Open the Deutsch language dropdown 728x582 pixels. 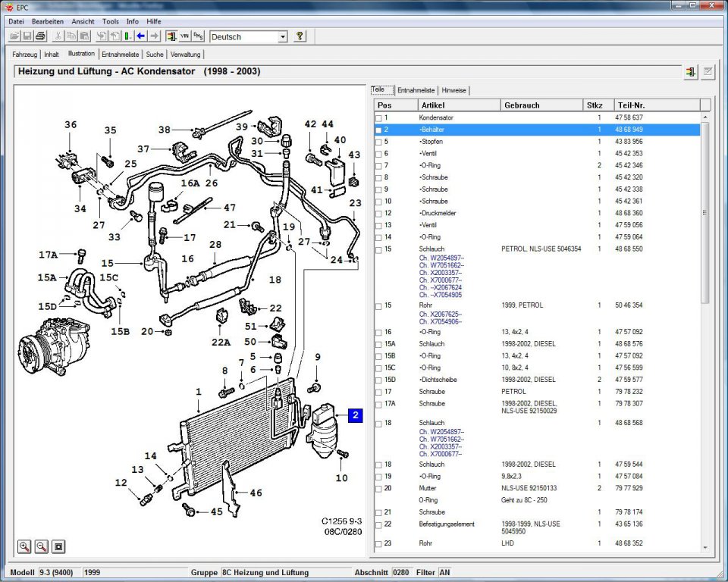[x=283, y=36]
